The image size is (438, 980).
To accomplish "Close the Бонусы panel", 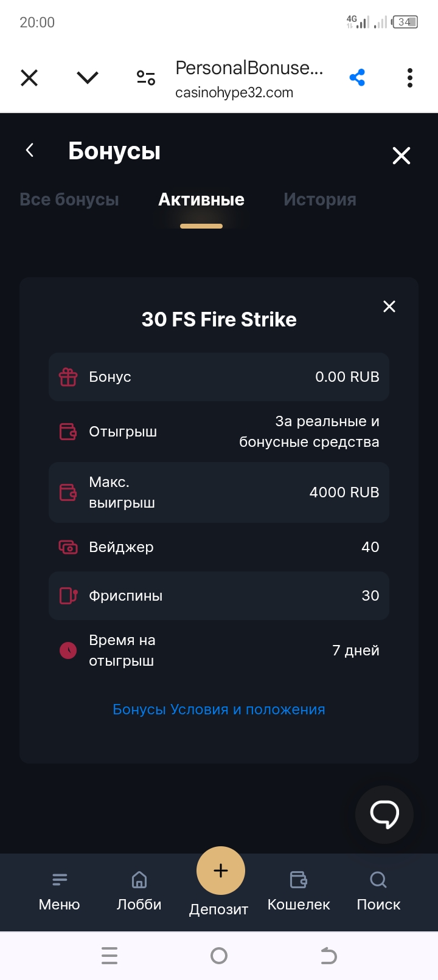I will (401, 156).
